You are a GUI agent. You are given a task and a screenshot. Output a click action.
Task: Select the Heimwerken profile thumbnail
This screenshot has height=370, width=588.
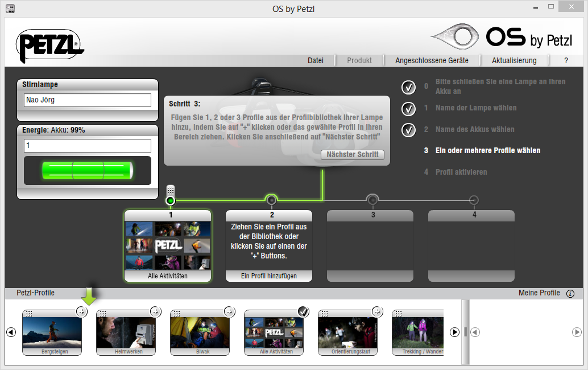(x=126, y=332)
